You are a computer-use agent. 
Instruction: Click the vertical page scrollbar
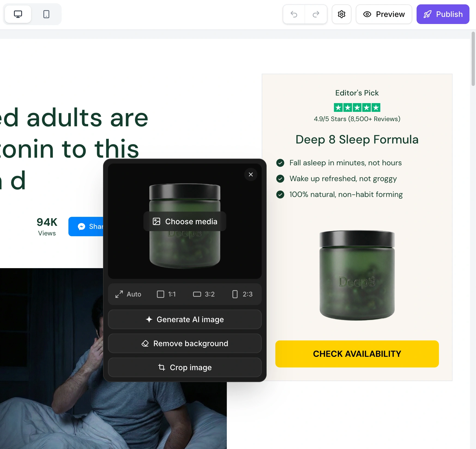pos(473,59)
